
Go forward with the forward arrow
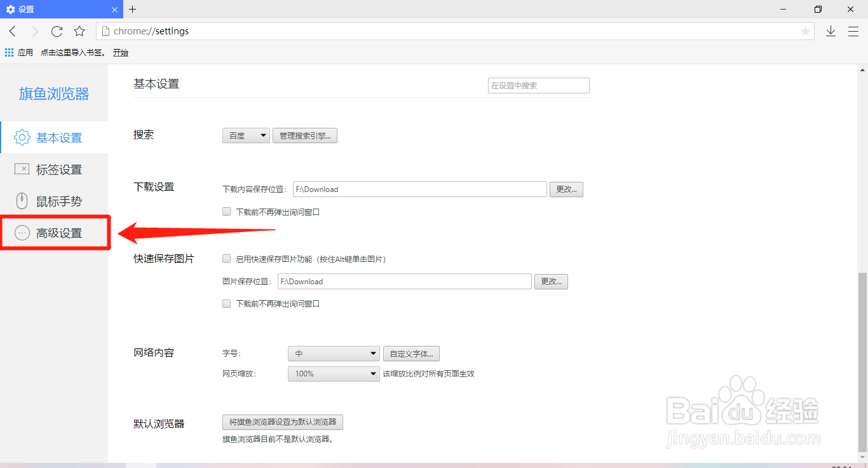click(35, 31)
